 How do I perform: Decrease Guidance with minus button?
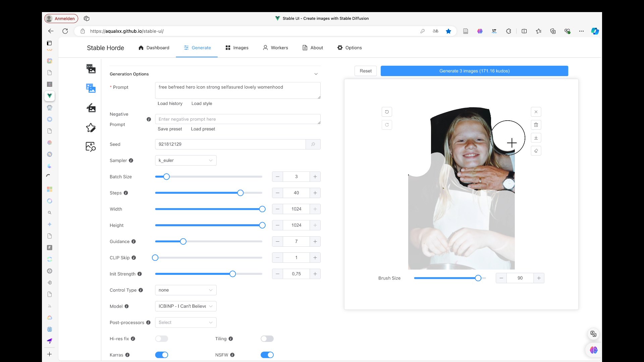277,242
